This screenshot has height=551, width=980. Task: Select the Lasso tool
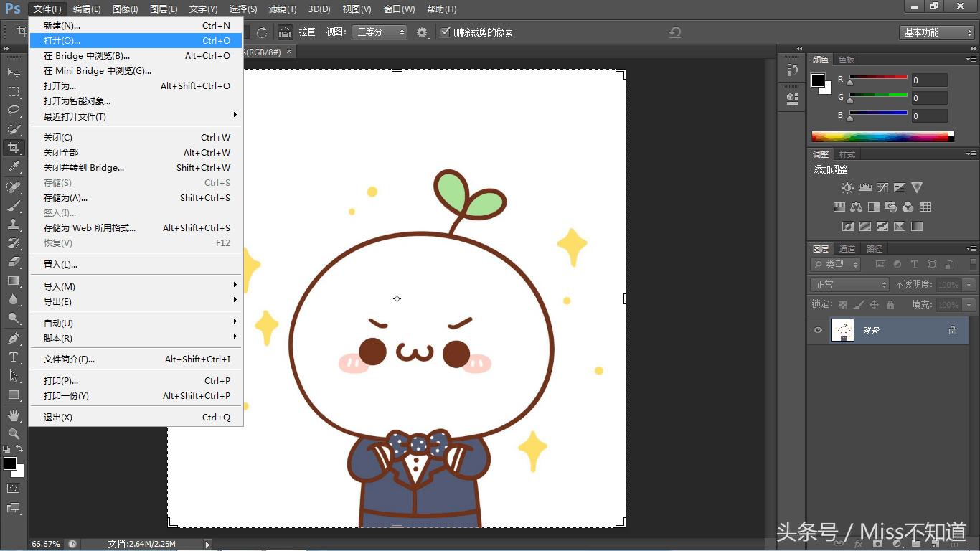[x=14, y=110]
